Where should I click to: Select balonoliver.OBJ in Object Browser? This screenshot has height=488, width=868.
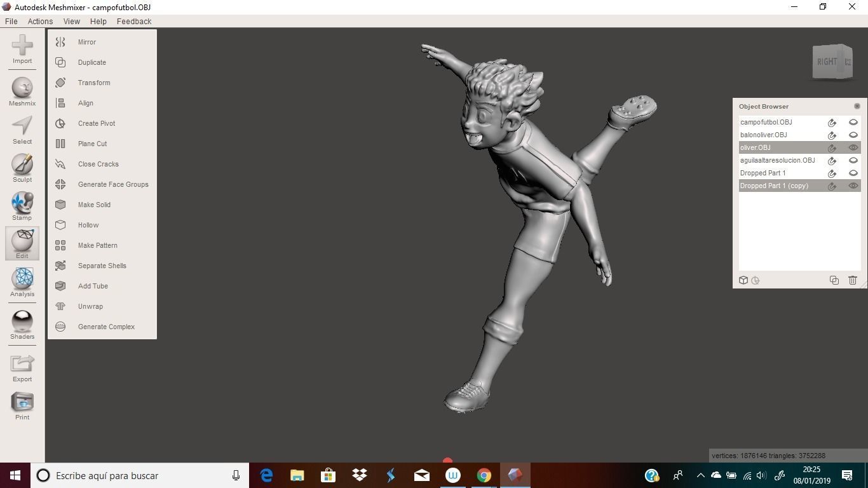point(763,135)
